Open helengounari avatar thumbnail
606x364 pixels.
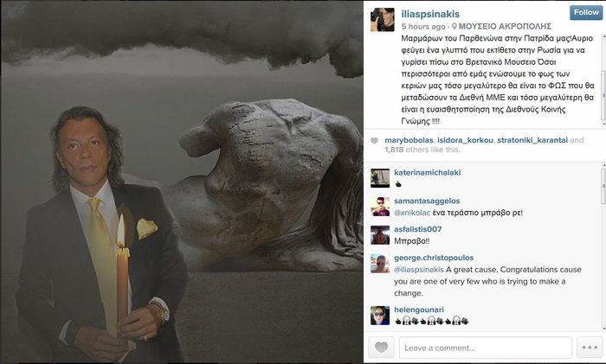380,316
